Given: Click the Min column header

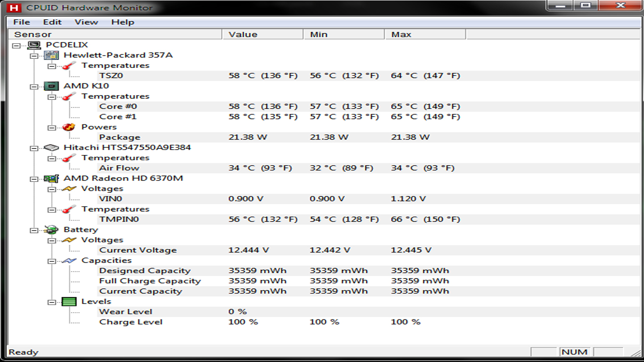Looking at the screenshot, I should point(344,34).
